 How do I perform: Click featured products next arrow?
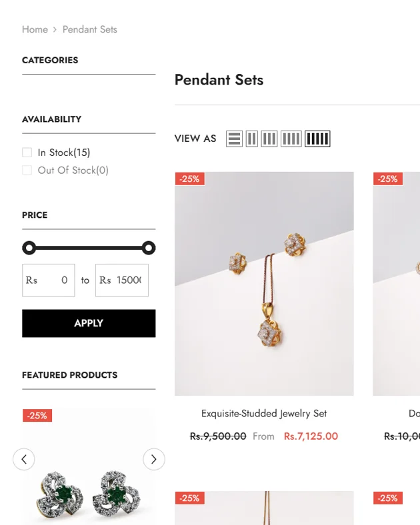[x=154, y=459]
